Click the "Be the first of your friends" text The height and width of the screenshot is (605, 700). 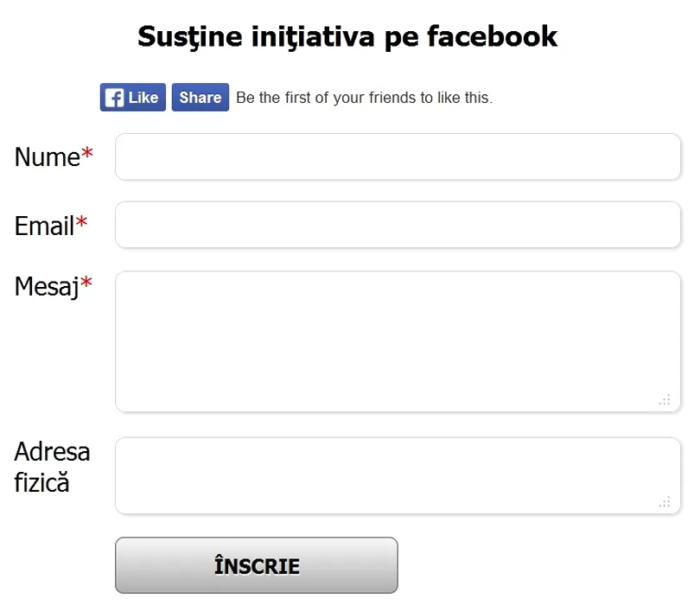(x=364, y=98)
